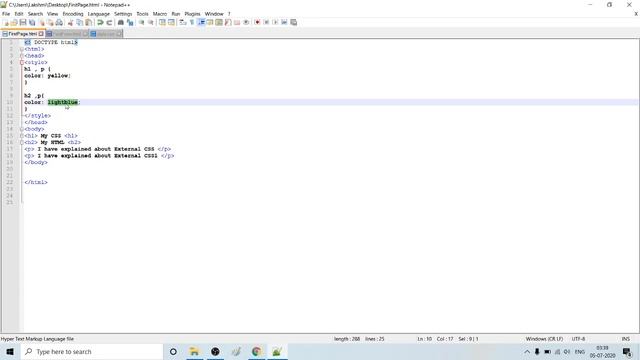Click the Close All toolbar icon
The image size is (640, 360).
(50, 22)
